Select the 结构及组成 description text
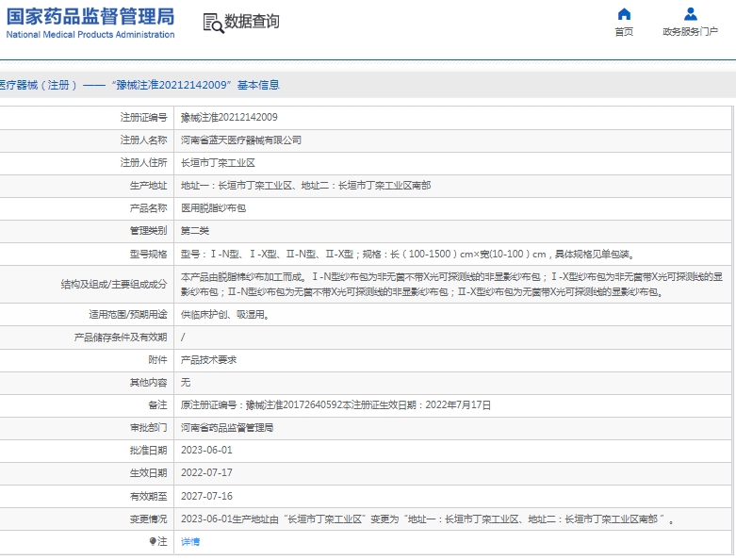 click(x=451, y=285)
